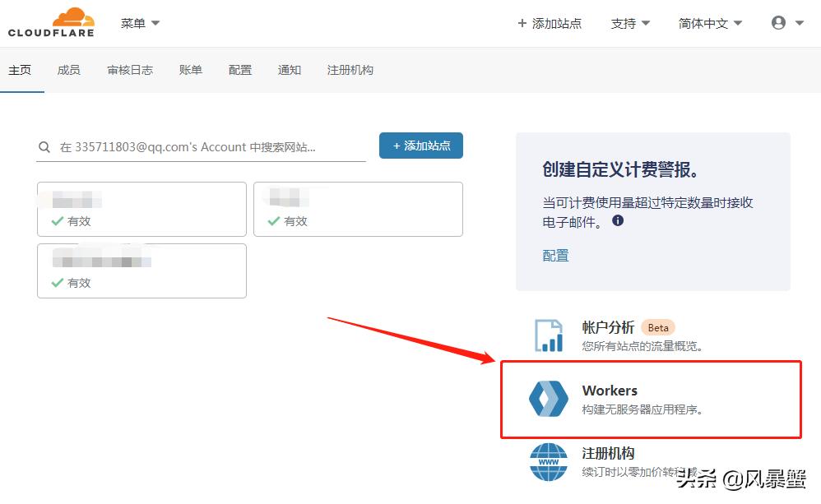Click the 有效 status checkmark on first site
Screen dimensions: 821x504
[55, 220]
